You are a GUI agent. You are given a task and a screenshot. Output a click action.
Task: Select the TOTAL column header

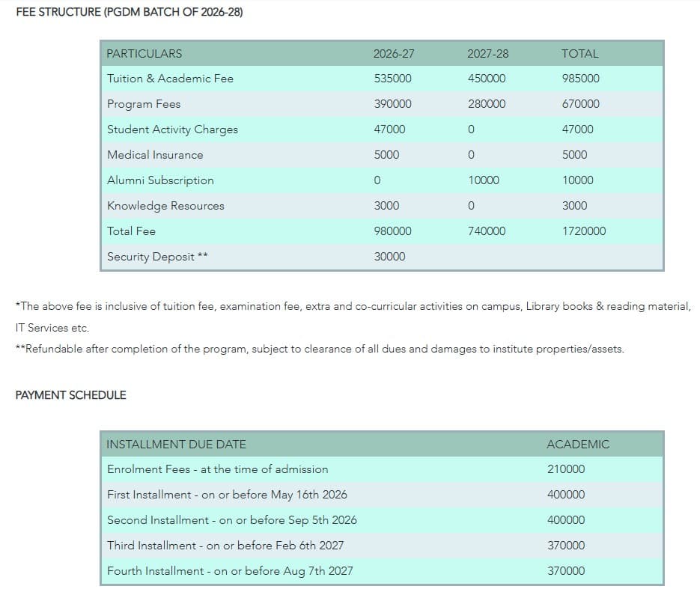579,54
